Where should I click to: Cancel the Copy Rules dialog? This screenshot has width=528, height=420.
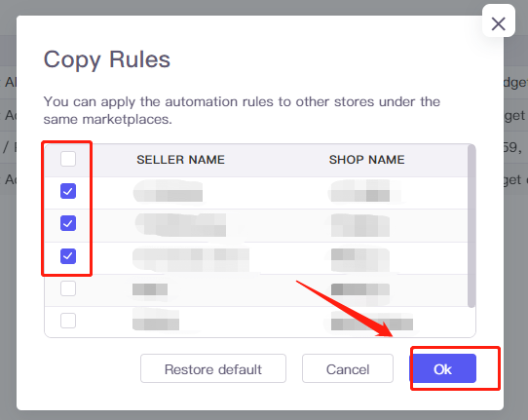click(348, 368)
